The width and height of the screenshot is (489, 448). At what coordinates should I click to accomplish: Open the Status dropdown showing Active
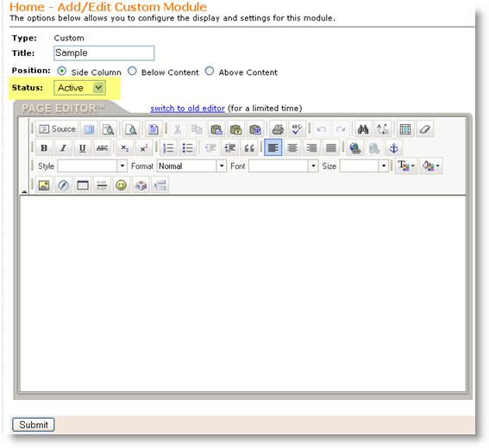pyautogui.click(x=79, y=88)
